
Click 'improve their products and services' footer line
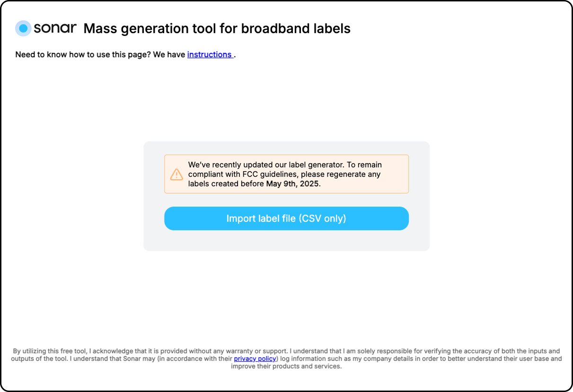tap(286, 366)
